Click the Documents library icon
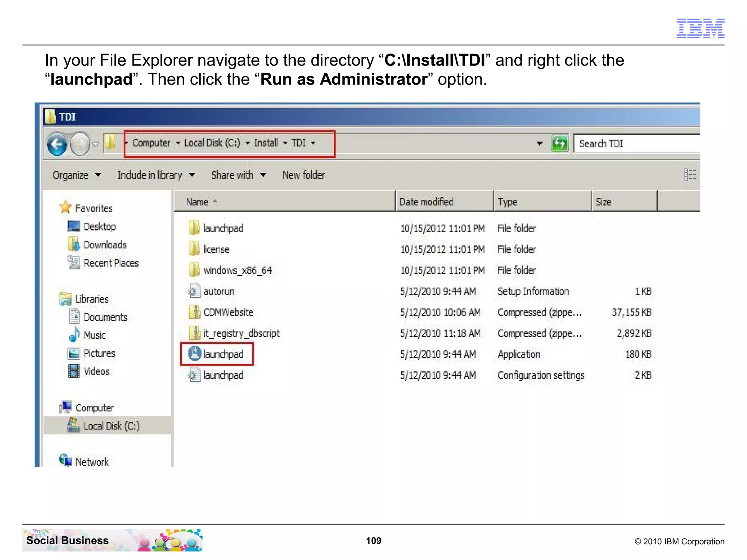The width and height of the screenshot is (747, 560). coord(74,316)
